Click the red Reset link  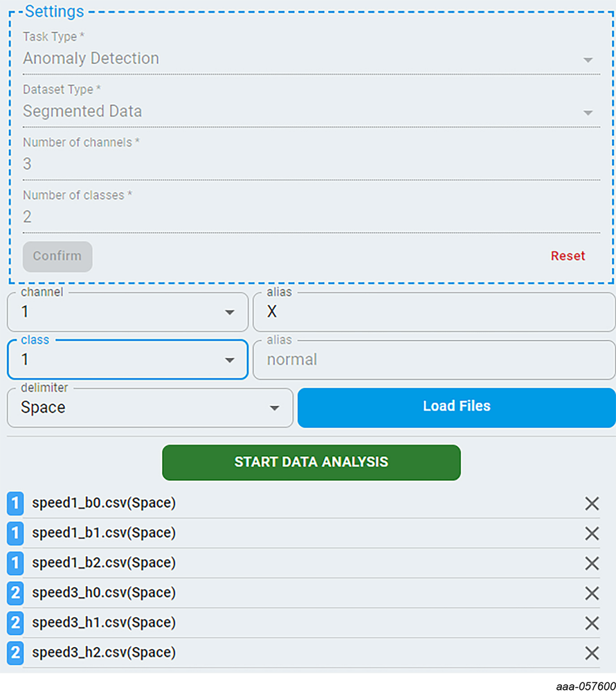pyautogui.click(x=568, y=256)
